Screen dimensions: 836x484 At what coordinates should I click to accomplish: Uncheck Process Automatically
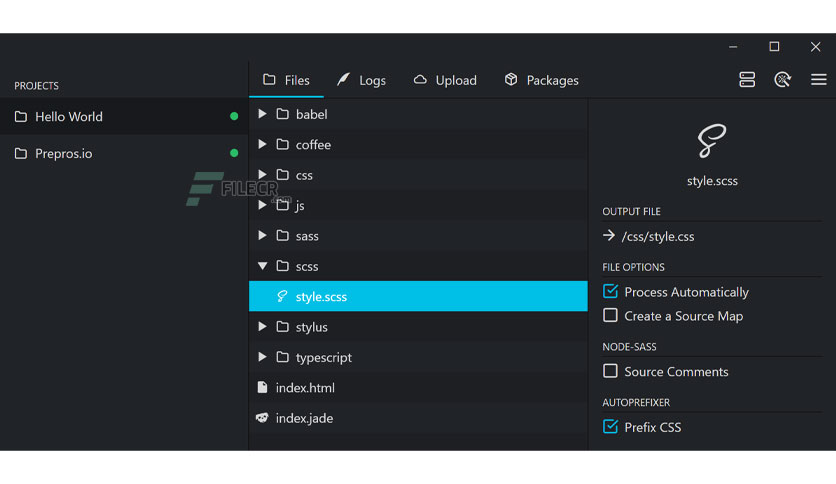pyautogui.click(x=610, y=292)
